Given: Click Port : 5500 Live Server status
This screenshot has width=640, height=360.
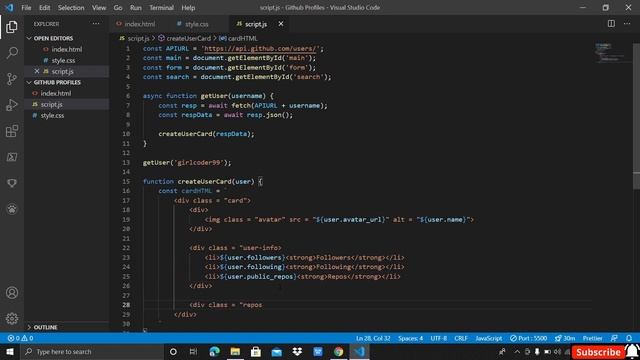Looking at the screenshot, I should 529,338.
